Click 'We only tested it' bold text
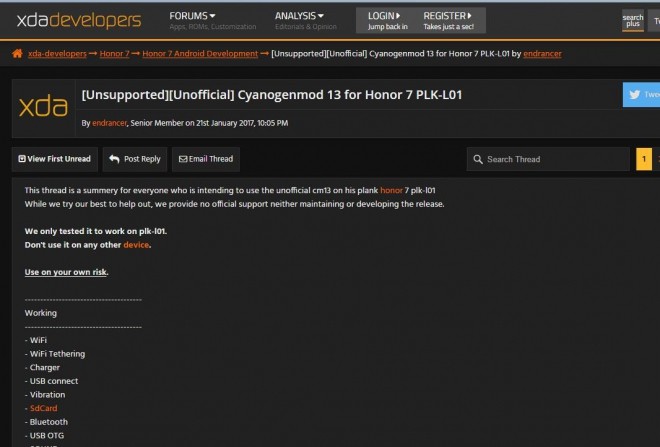Viewport: 660px width, 447px height. [96, 231]
